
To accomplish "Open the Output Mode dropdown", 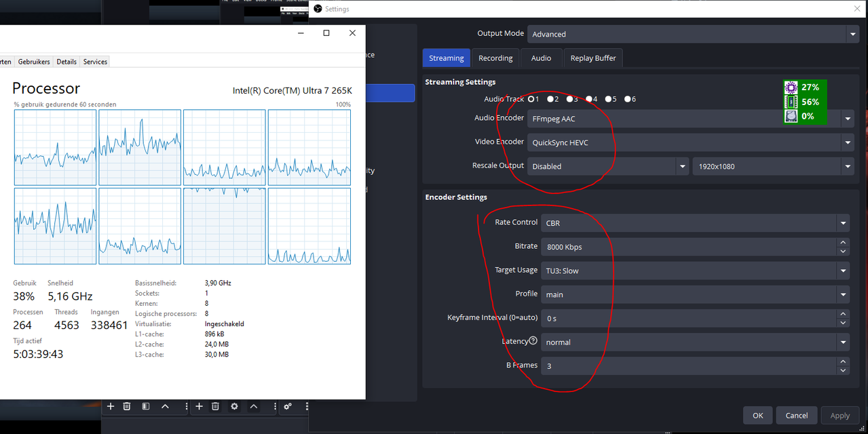I will point(693,34).
